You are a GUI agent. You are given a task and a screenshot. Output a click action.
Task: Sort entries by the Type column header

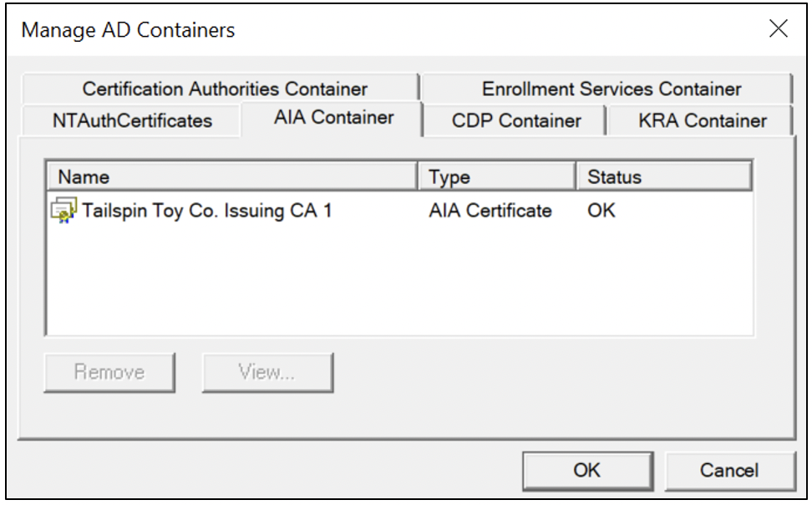coord(496,176)
